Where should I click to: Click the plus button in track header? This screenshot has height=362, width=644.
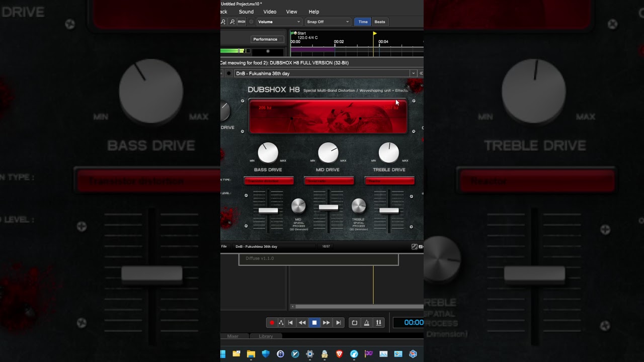point(268,51)
